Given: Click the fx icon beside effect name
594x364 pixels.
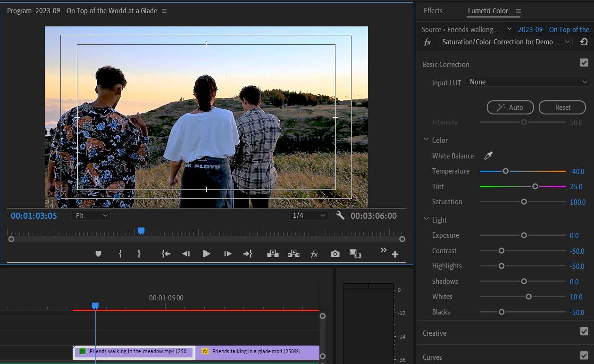Looking at the screenshot, I should tap(427, 42).
